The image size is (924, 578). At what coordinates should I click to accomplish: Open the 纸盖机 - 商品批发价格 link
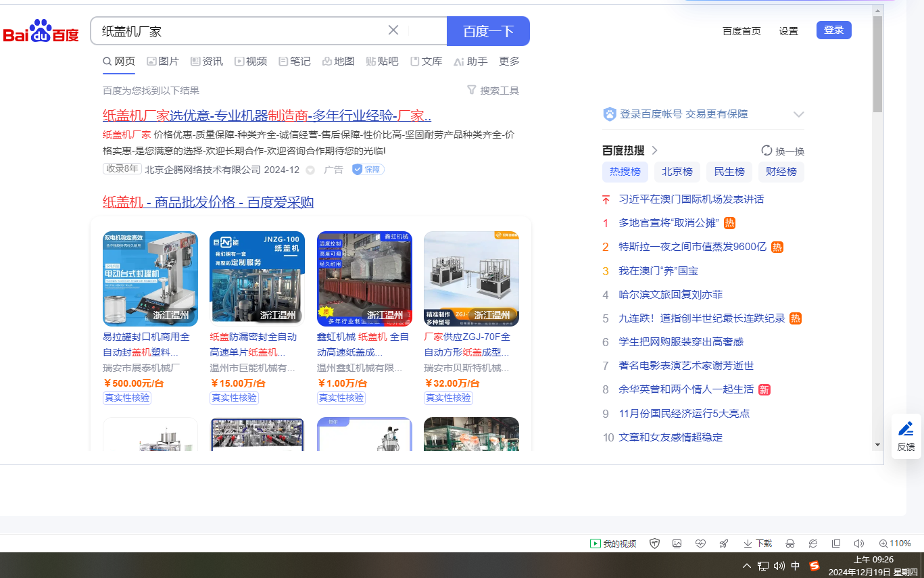click(208, 202)
